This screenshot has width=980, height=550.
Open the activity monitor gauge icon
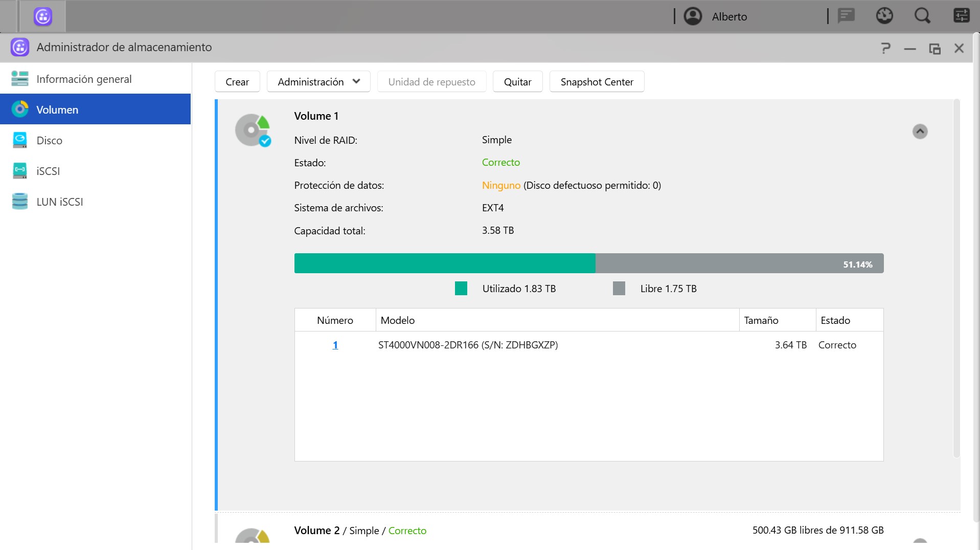coord(884,16)
